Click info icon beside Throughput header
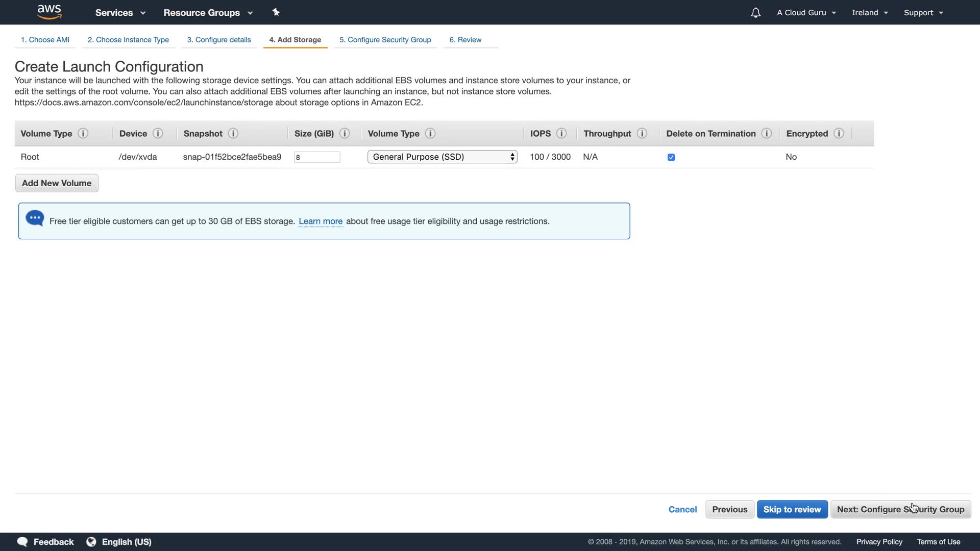The image size is (980, 551). pyautogui.click(x=642, y=134)
